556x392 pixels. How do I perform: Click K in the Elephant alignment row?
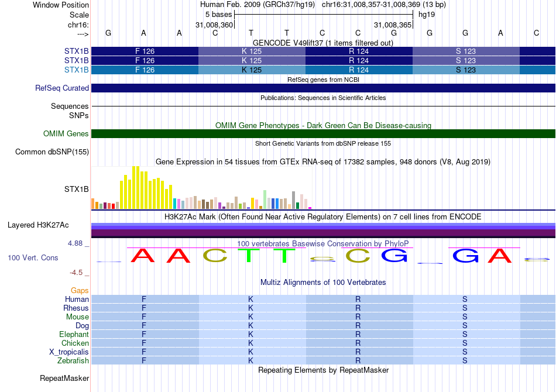[x=250, y=334]
